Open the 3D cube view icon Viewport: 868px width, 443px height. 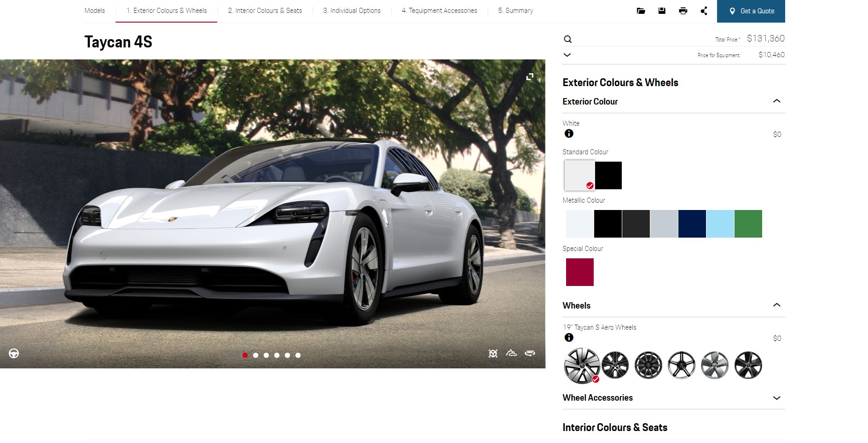click(x=493, y=353)
